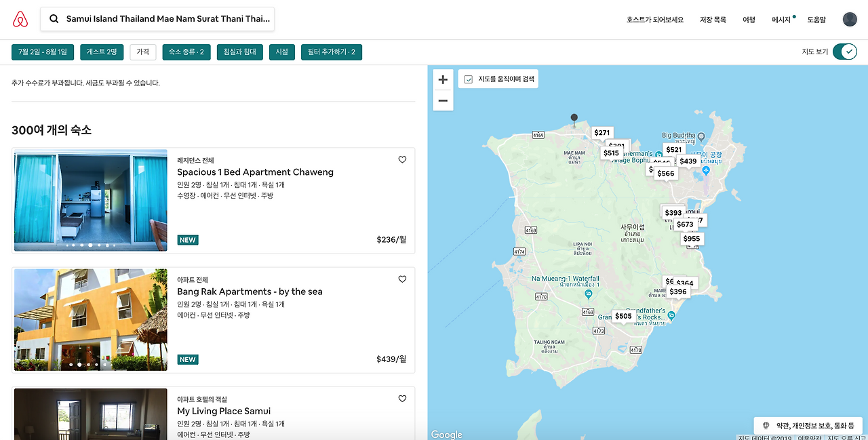The image size is (868, 440).
Task: Click the search location input field
Action: [x=157, y=19]
